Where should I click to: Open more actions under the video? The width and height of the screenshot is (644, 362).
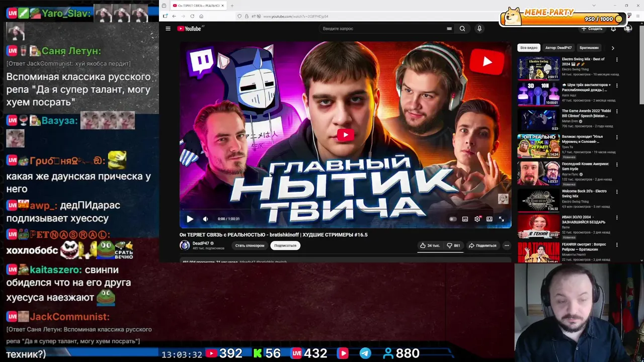pos(507,245)
